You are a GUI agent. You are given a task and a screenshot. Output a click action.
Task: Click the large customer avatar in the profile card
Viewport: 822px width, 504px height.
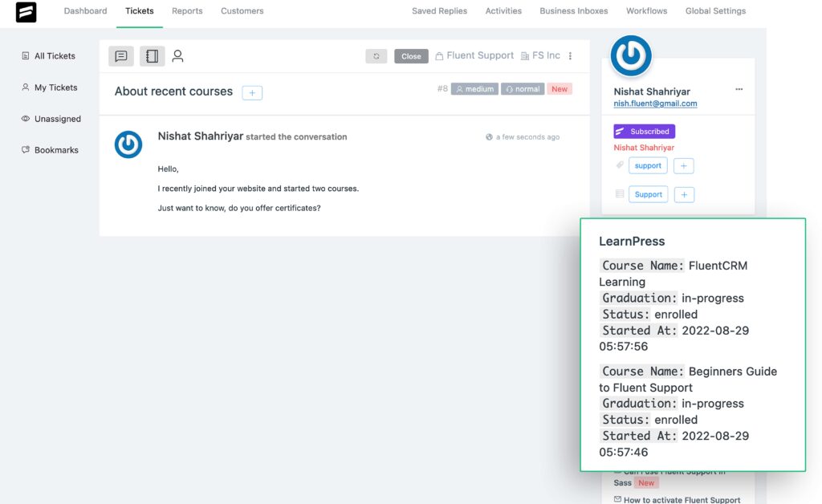(x=631, y=55)
